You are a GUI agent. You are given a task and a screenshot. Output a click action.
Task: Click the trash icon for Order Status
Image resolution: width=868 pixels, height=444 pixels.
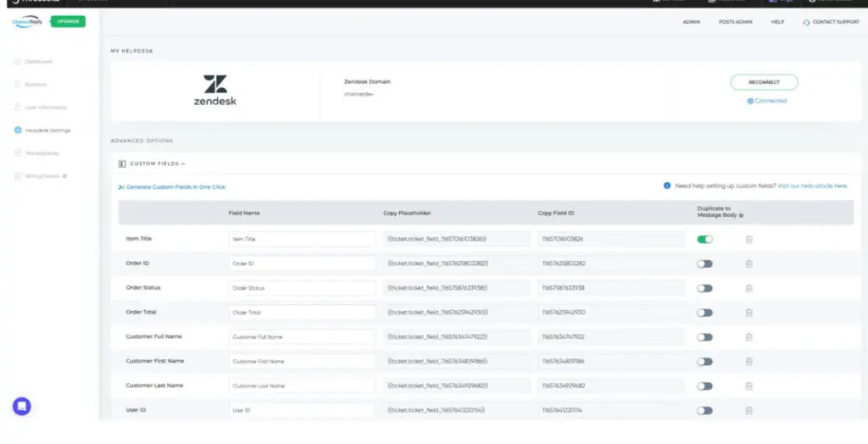748,288
